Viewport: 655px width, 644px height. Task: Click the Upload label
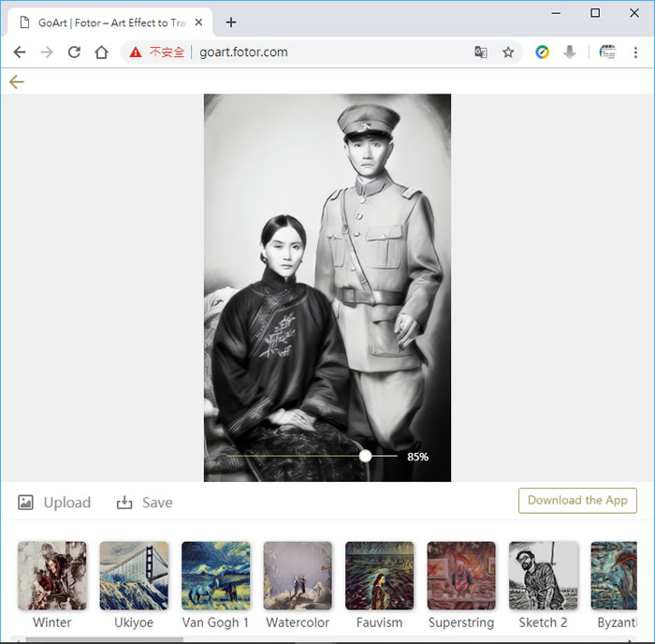(66, 503)
